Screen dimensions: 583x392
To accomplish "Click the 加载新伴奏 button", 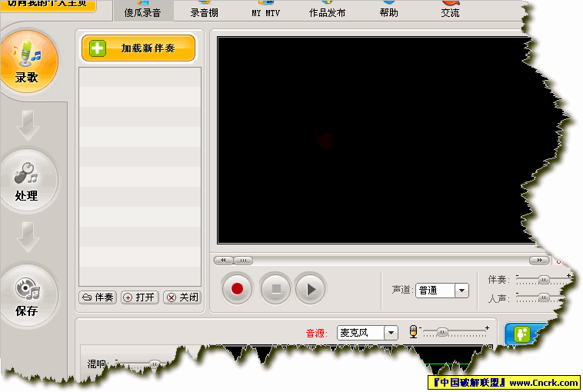I will [x=138, y=48].
